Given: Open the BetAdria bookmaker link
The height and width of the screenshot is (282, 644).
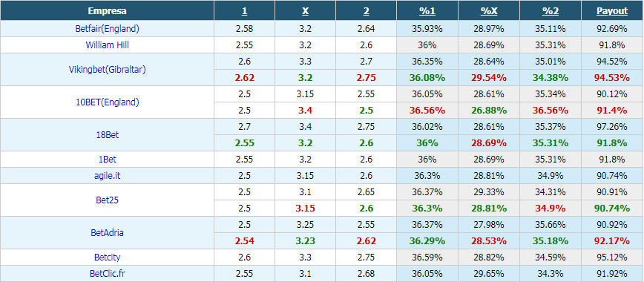Looking at the screenshot, I should tap(107, 233).
